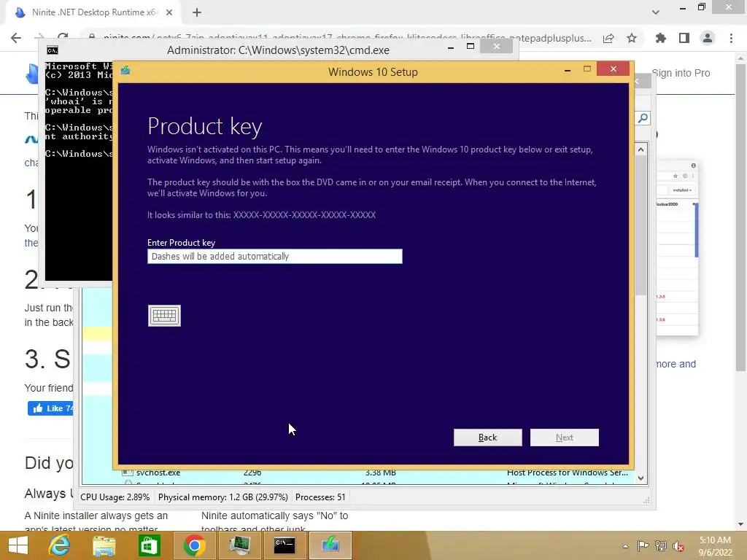Click the Chrome back arrow

(x=16, y=38)
